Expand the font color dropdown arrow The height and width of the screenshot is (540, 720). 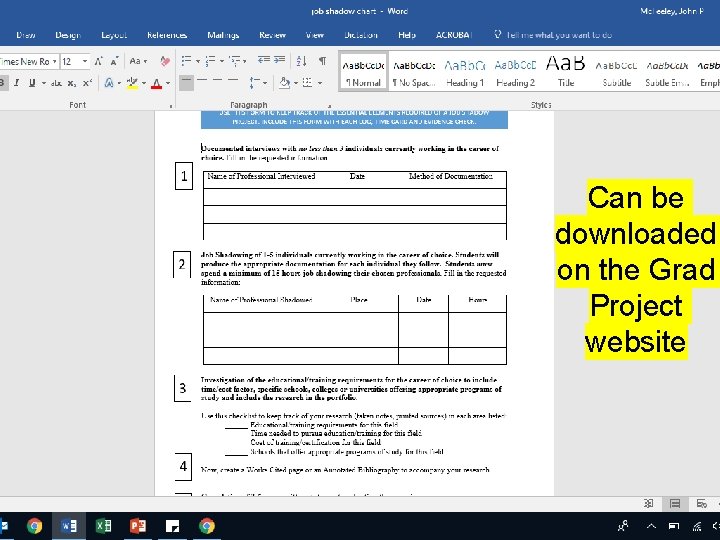(168, 83)
